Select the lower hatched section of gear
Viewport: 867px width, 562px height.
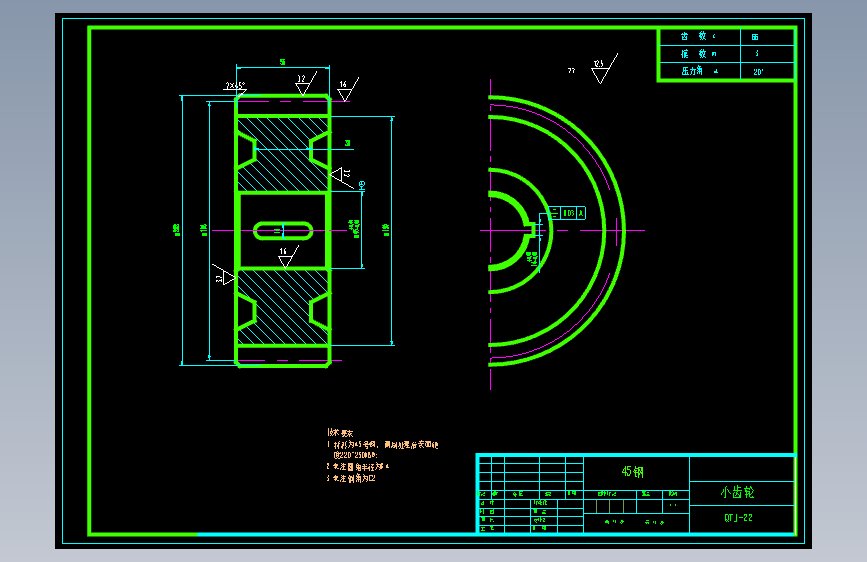coord(283,307)
